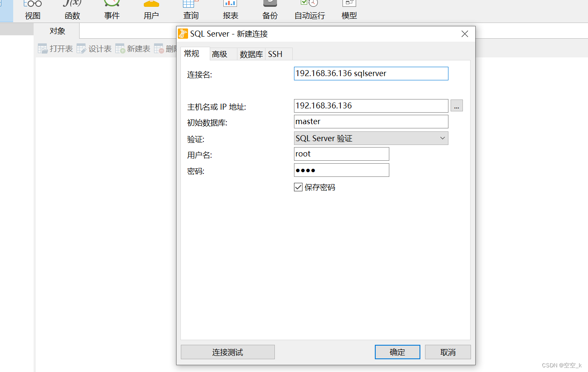This screenshot has height=372, width=588.
Task: Expand the 验证 authentication dropdown
Action: tap(371, 138)
